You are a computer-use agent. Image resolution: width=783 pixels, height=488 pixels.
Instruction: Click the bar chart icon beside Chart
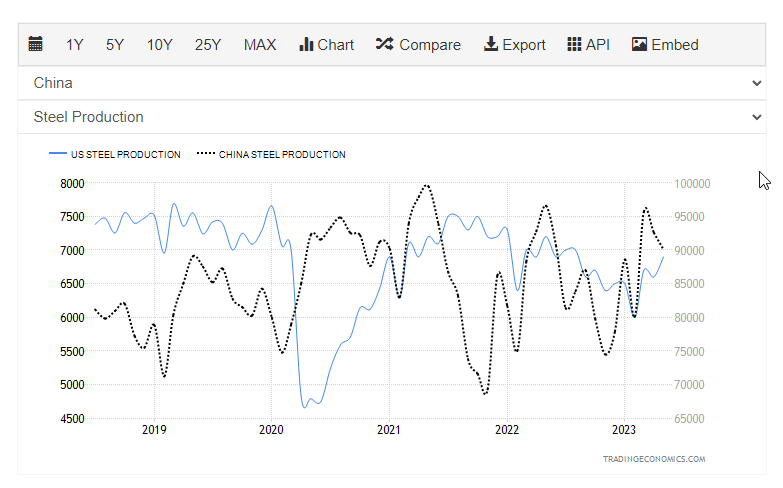[x=306, y=44]
